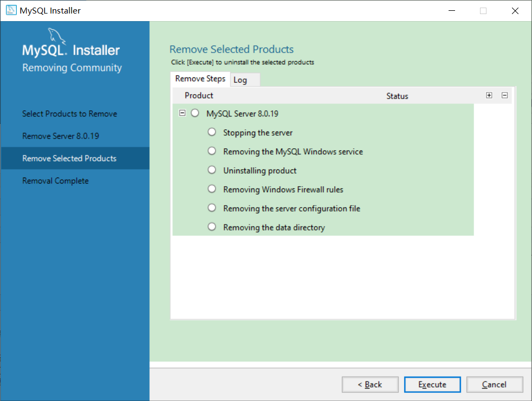Click Removing Windows Firewall rules status circle

click(x=212, y=189)
